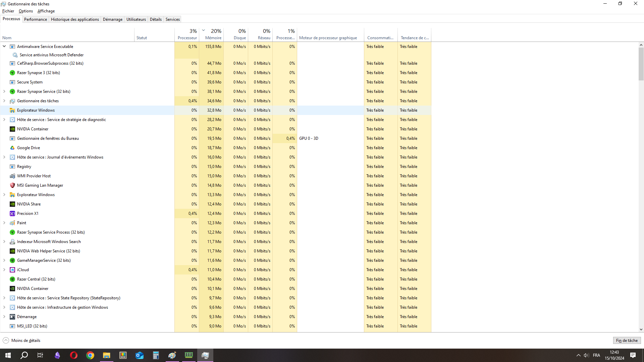
Task: Collapse view with Moins de détails
Action: click(21, 341)
